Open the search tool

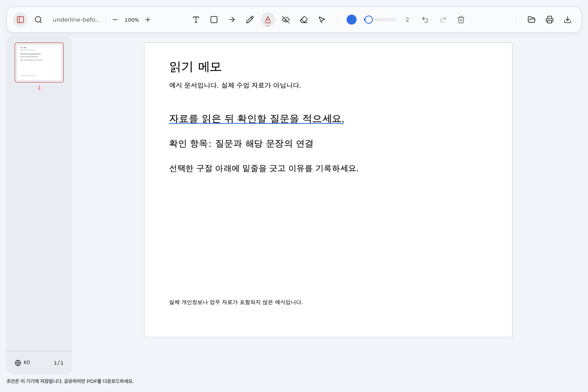38,20
